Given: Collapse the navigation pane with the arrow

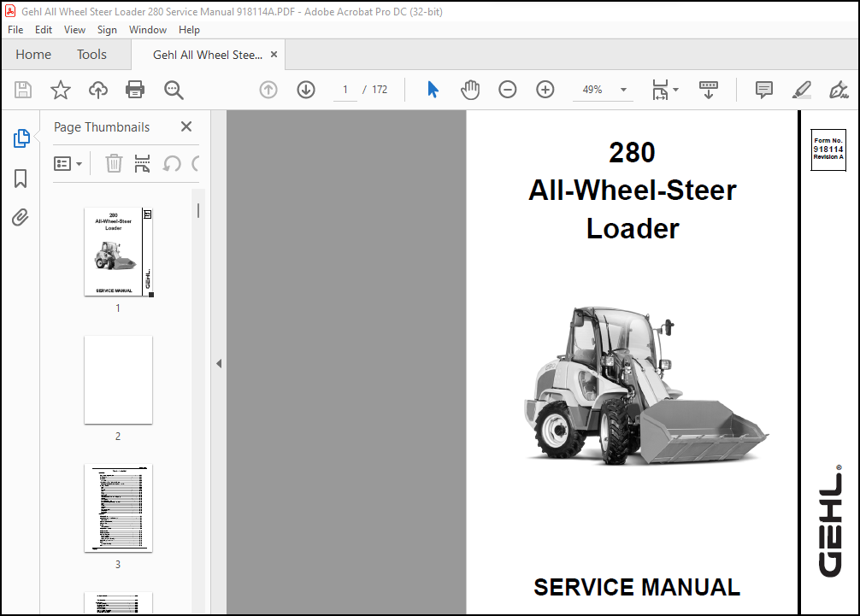Looking at the screenshot, I should [219, 363].
